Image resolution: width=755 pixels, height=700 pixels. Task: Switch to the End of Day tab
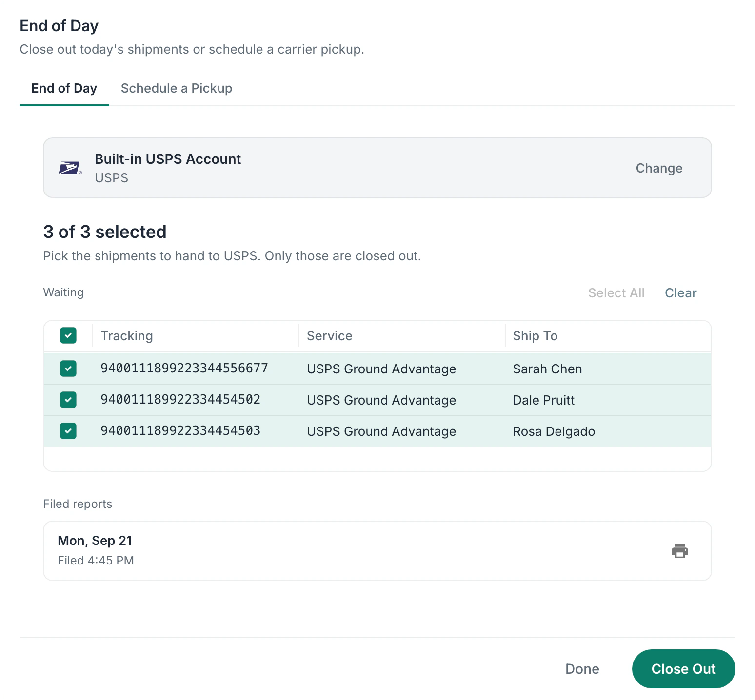click(x=64, y=88)
